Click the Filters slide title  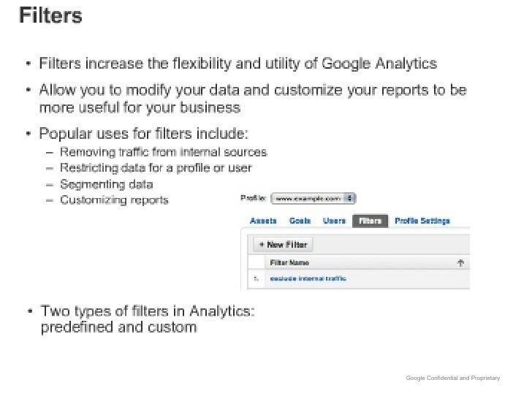click(x=50, y=15)
